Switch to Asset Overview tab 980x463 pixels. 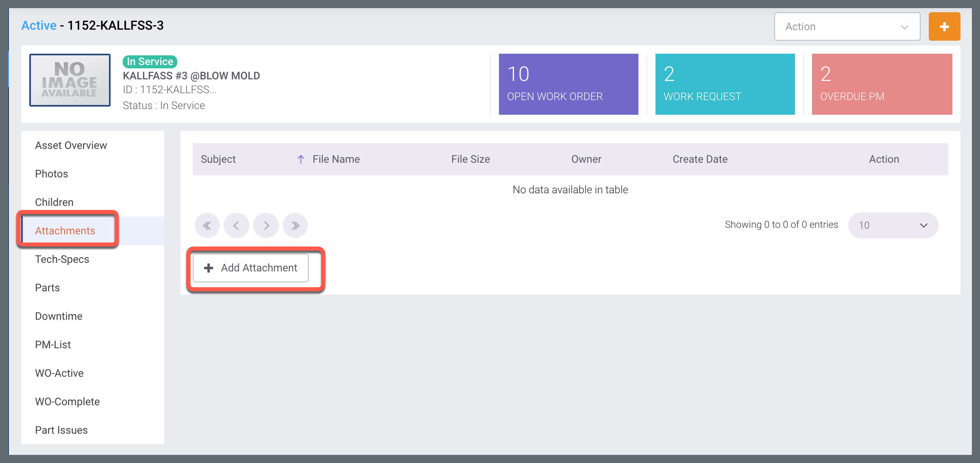point(71,145)
